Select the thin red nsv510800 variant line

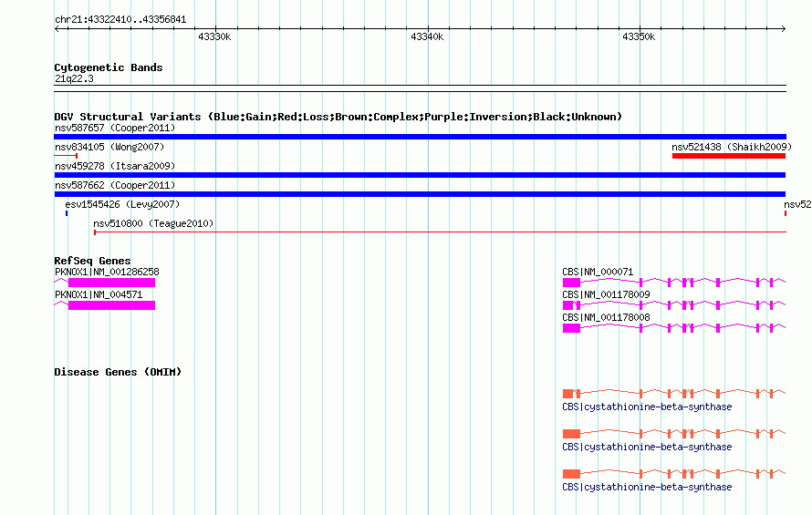click(x=440, y=232)
